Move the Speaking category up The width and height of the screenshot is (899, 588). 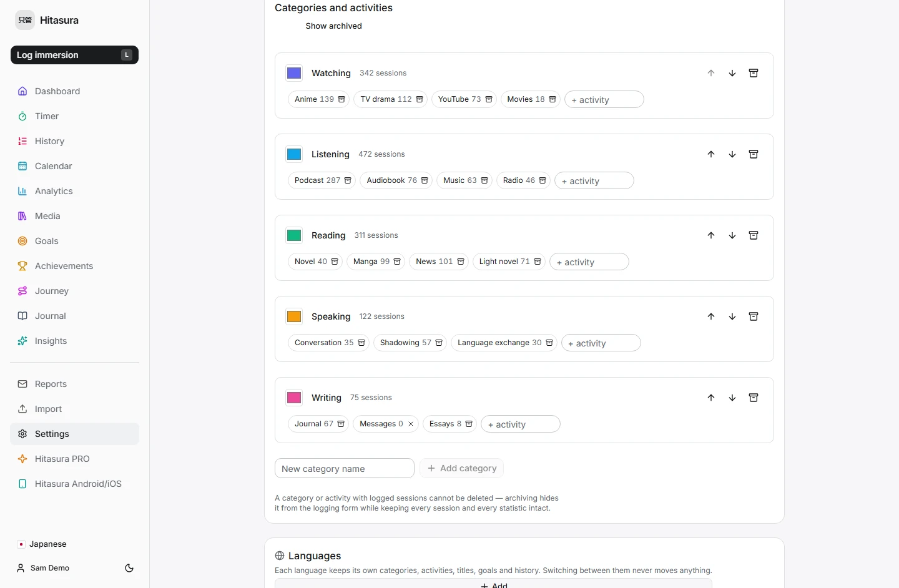[x=711, y=316]
